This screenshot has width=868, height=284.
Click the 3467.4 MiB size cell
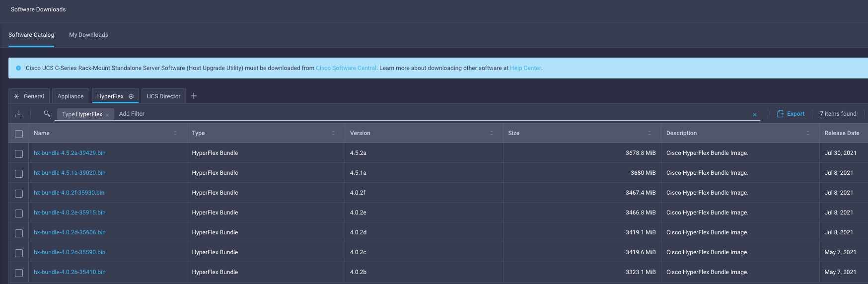pyautogui.click(x=641, y=193)
